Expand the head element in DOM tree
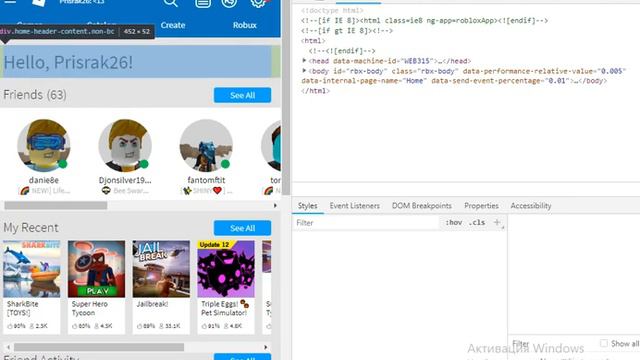The image size is (640, 360). pos(304,60)
